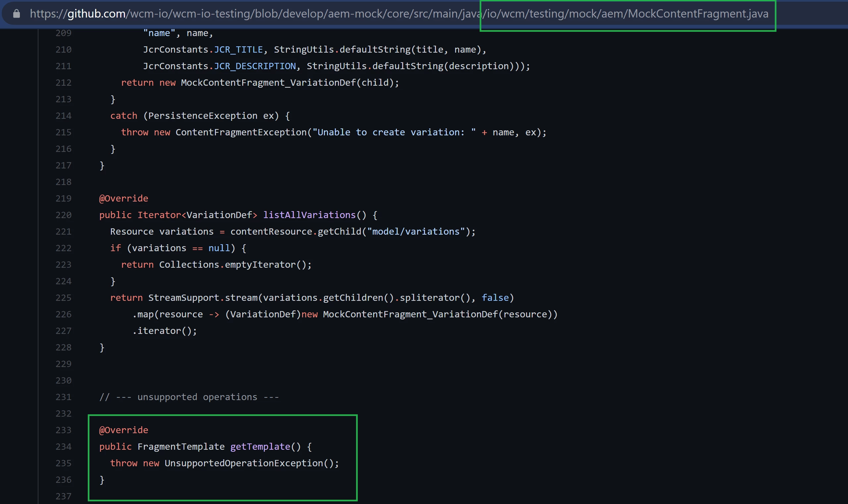Click the padlock site info icon
Viewport: 848px width, 504px height.
pos(16,14)
